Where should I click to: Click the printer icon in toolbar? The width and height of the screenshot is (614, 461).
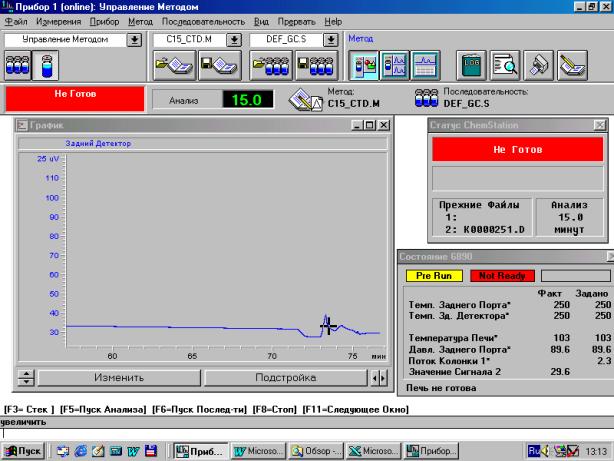[x=539, y=65]
